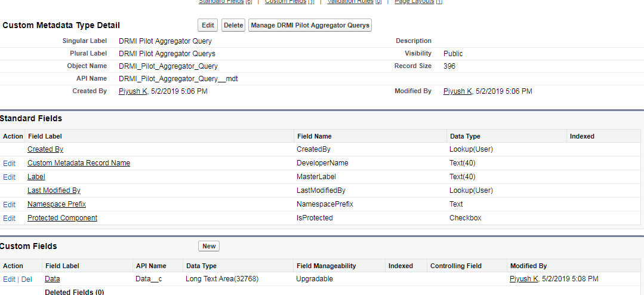Open the Protected Component field link

[x=62, y=218]
